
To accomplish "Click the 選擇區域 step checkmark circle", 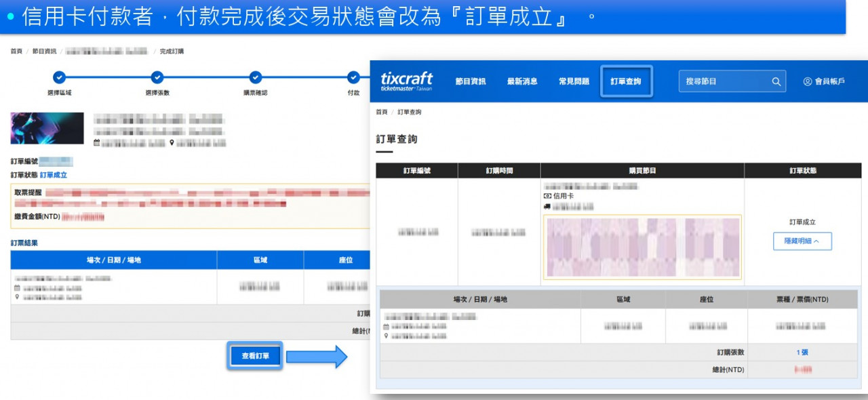I will tap(60, 77).
